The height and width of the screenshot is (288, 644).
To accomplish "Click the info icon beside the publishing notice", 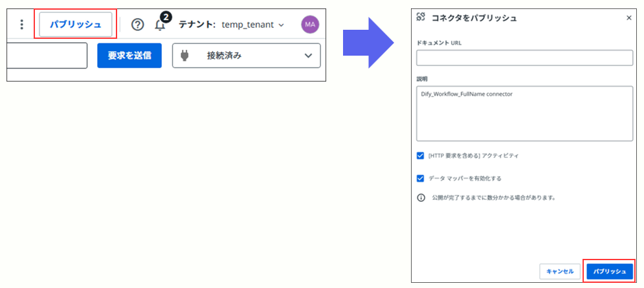I will click(x=421, y=197).
